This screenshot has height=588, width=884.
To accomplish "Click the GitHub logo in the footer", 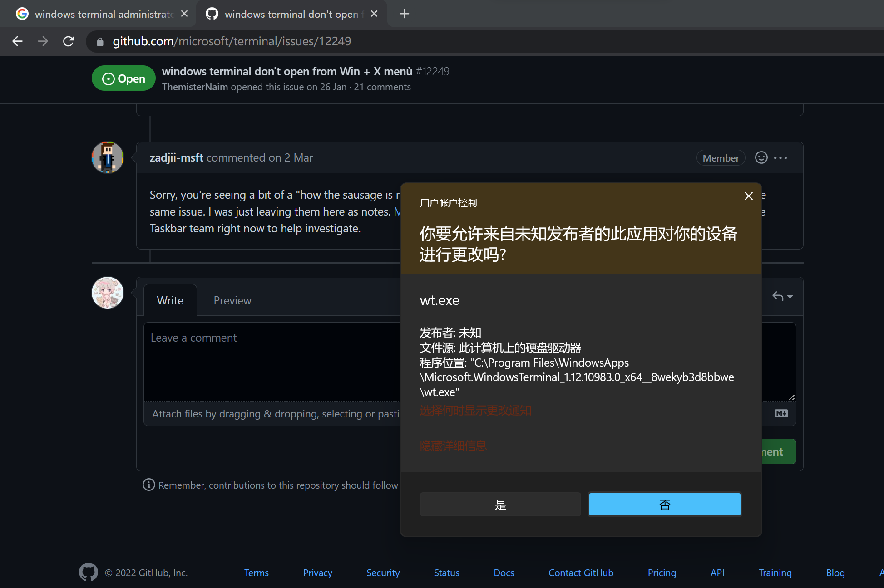I will click(x=89, y=573).
